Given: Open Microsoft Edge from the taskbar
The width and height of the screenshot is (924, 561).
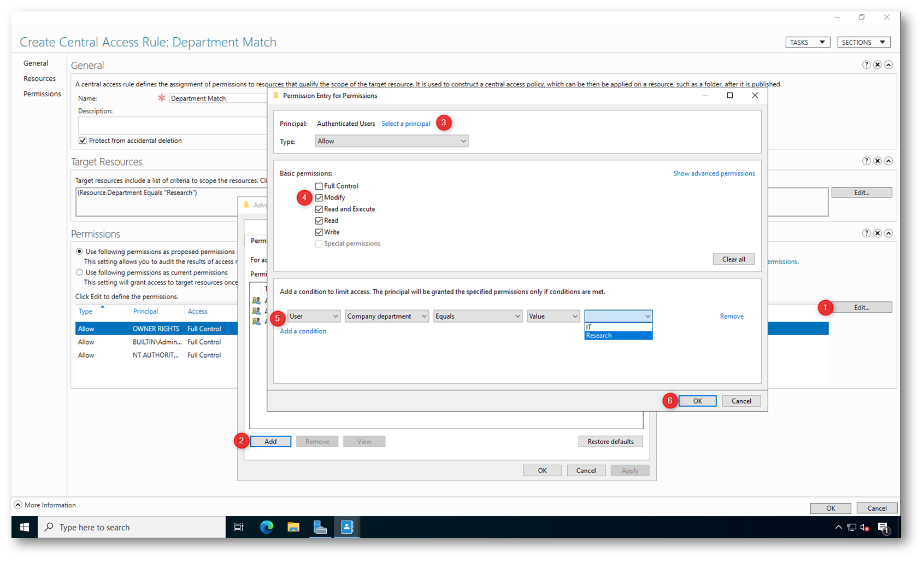Looking at the screenshot, I should pos(267,527).
